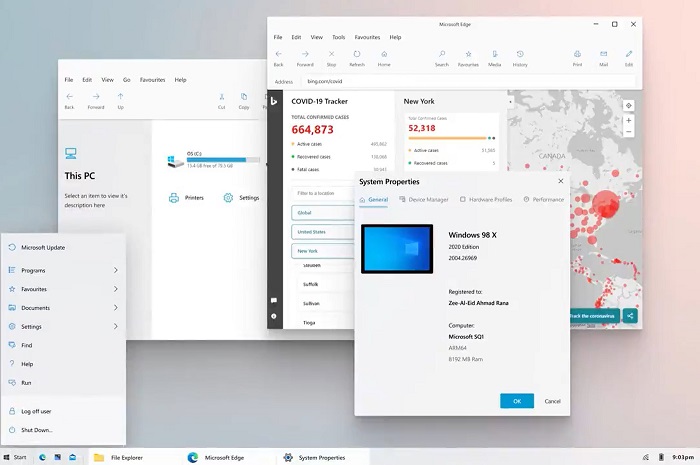Click the OS (C:) drive usage bar
The image size is (700, 465).
click(x=222, y=160)
